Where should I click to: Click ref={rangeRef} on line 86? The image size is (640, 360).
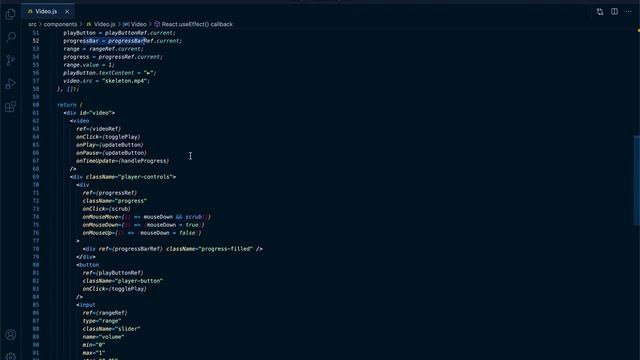click(x=105, y=313)
